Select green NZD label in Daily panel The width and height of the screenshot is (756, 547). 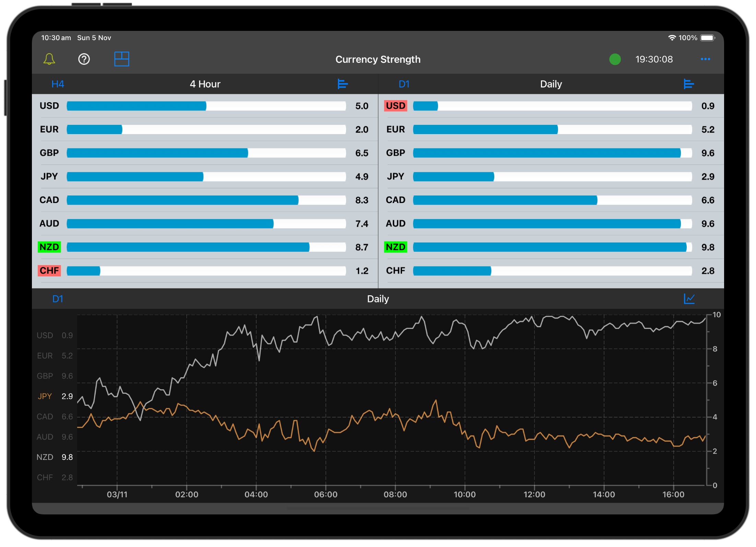coord(395,247)
